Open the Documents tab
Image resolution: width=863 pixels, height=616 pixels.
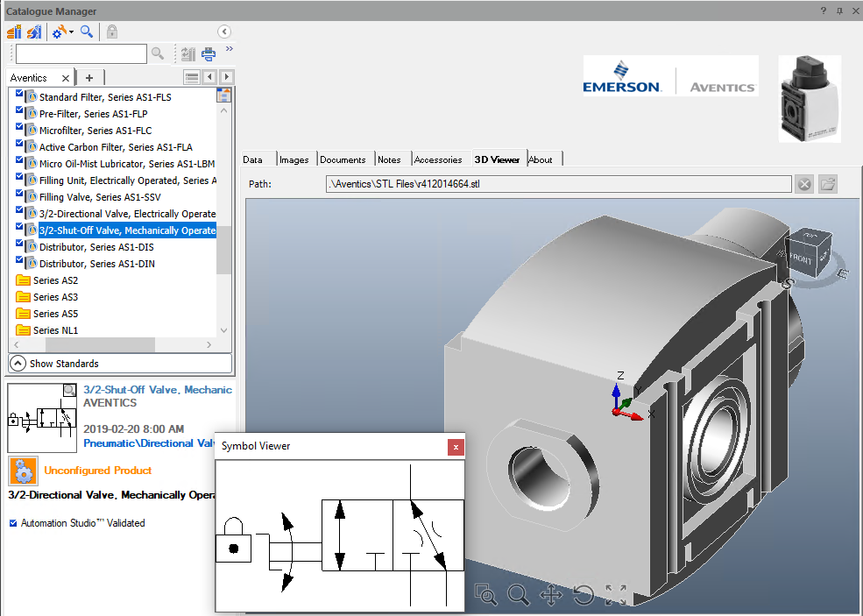click(343, 159)
